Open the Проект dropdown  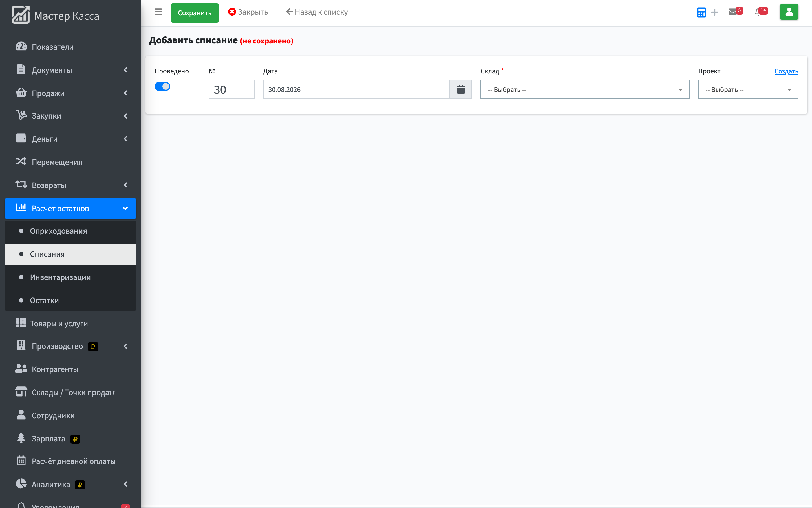coord(748,89)
